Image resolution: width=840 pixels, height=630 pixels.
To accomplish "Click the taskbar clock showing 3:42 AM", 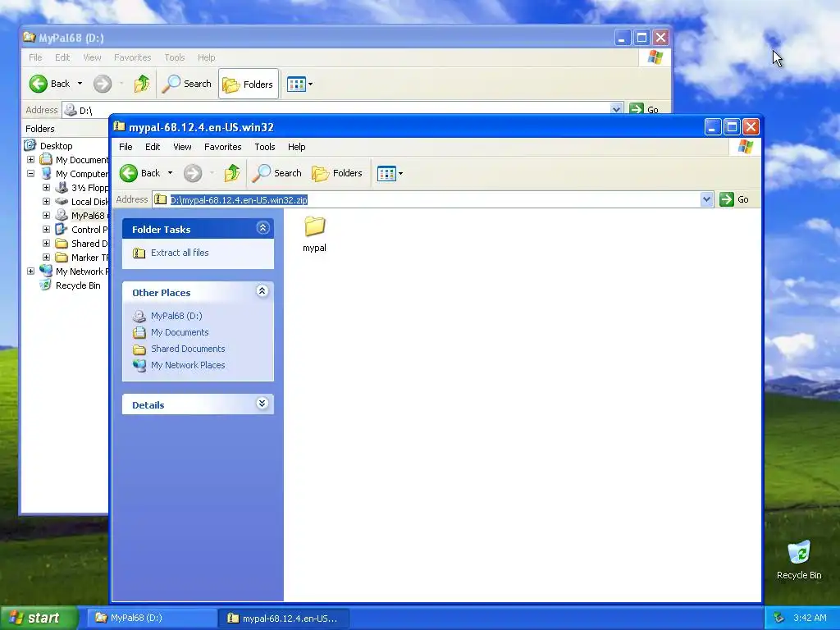I will click(810, 618).
